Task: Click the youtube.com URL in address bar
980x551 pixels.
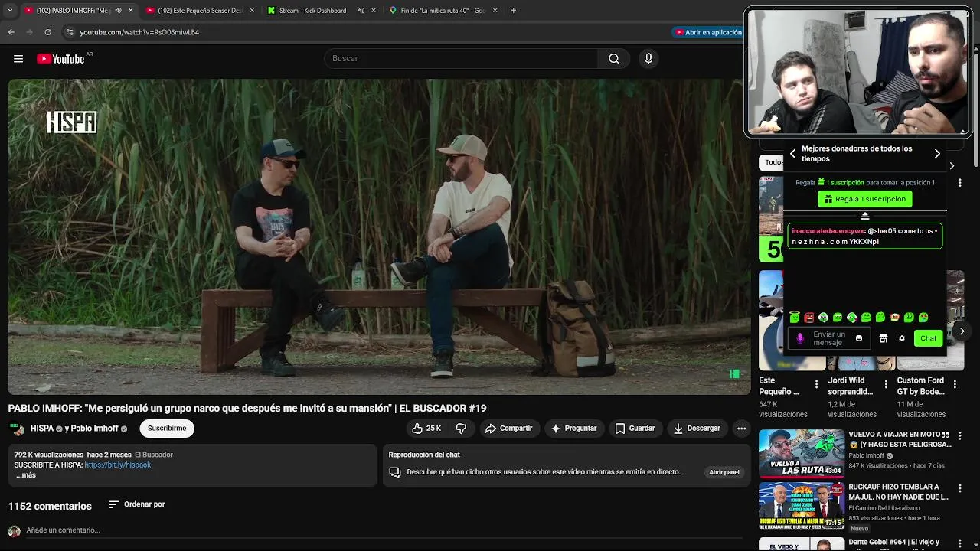Action: pos(139,32)
